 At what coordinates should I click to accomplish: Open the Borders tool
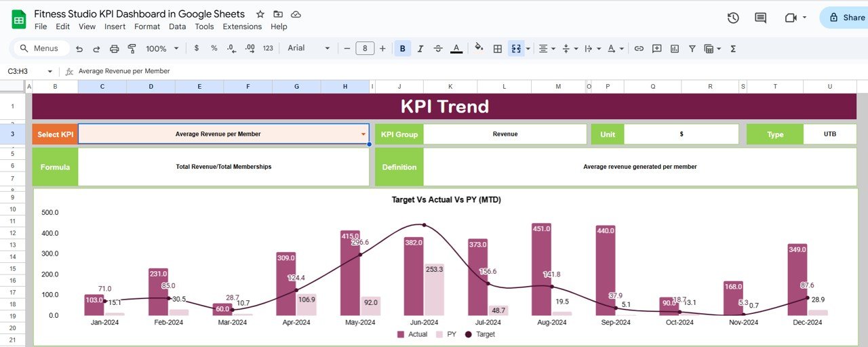498,49
